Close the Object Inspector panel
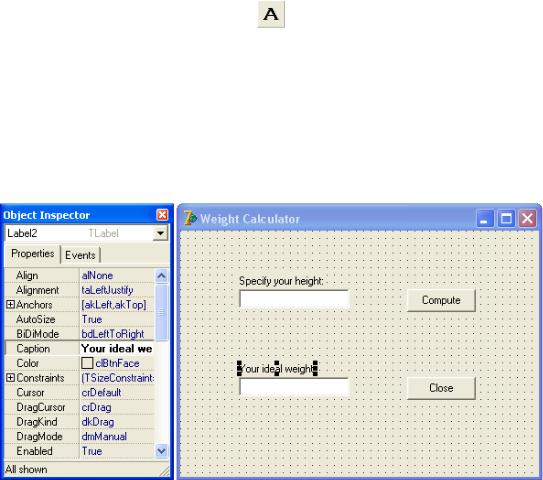The height and width of the screenshot is (480, 543). 162,215
